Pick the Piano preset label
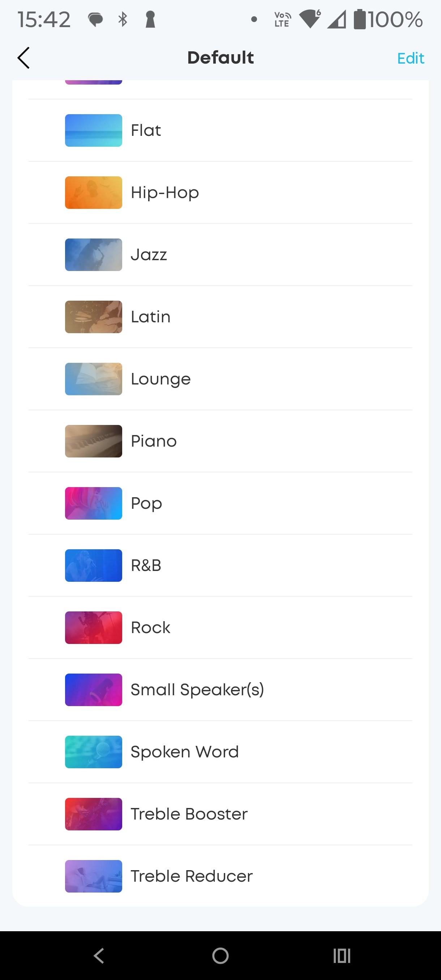The width and height of the screenshot is (441, 980). point(154,441)
